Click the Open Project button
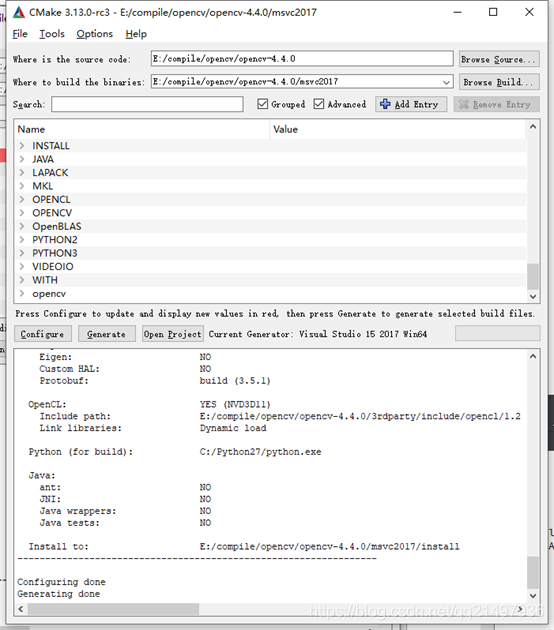Viewport: 554px width, 630px height. click(173, 334)
